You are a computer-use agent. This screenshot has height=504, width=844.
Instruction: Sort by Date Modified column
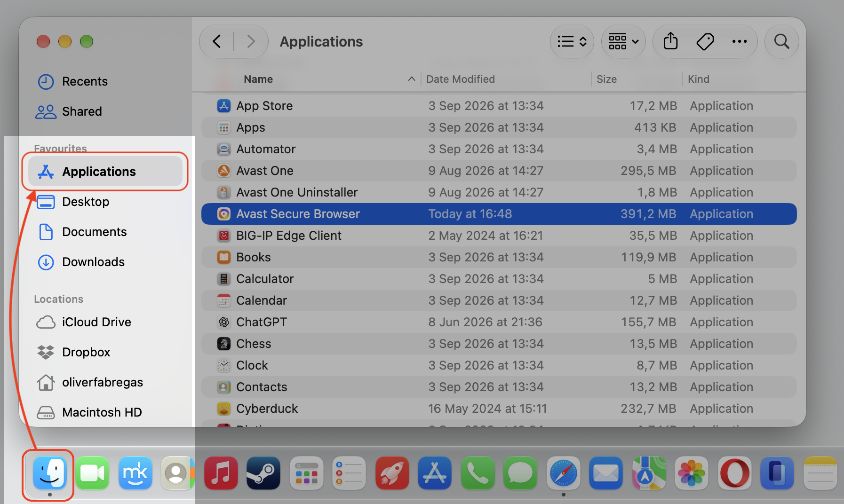point(461,79)
